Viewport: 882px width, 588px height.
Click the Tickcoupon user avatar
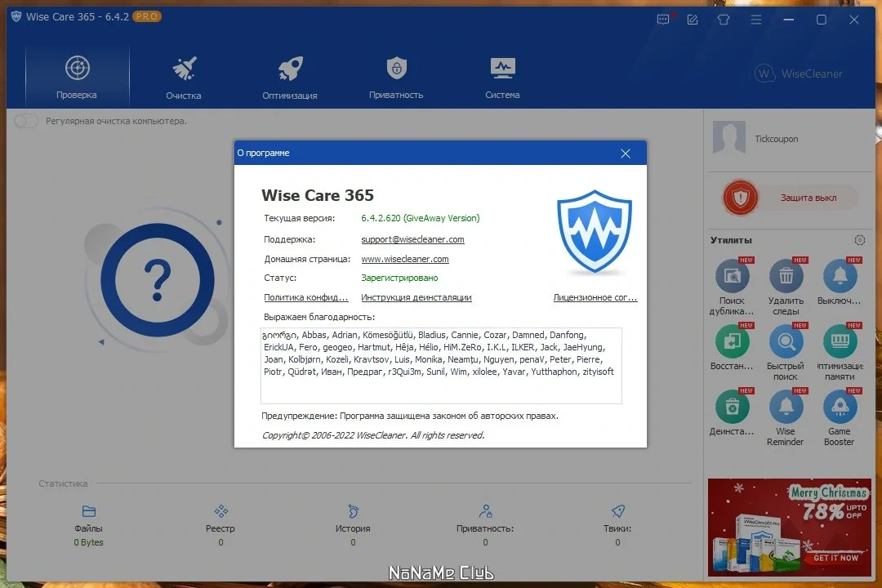click(729, 137)
